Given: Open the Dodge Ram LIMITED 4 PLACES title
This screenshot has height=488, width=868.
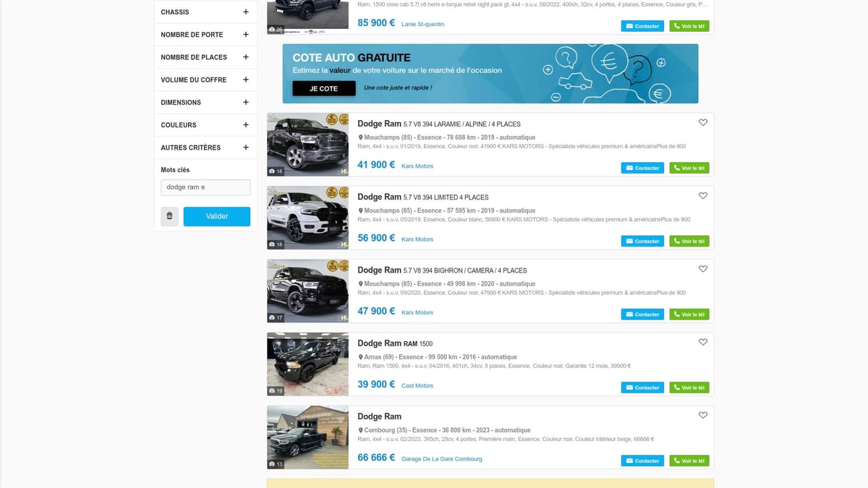Looking at the screenshot, I should point(423,197).
